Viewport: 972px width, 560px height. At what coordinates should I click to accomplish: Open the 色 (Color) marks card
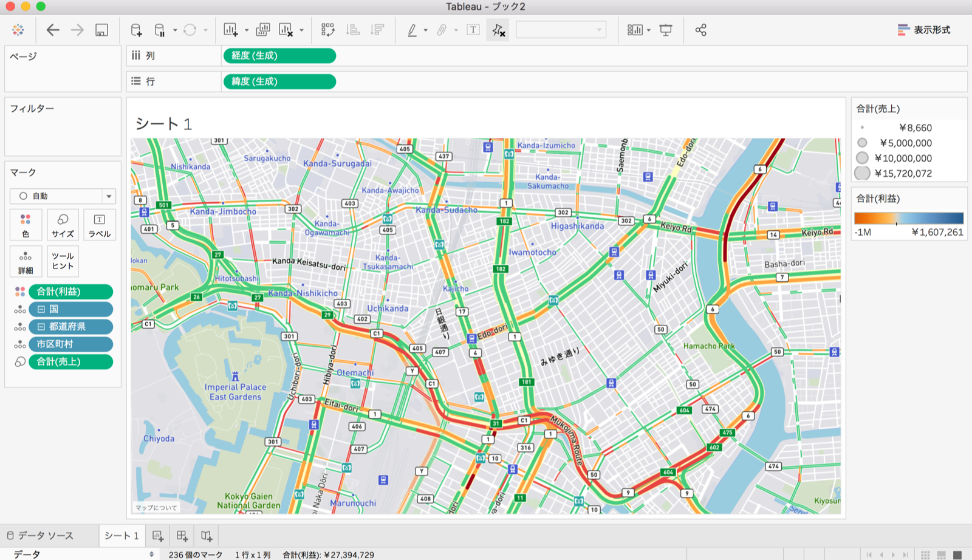(x=26, y=225)
